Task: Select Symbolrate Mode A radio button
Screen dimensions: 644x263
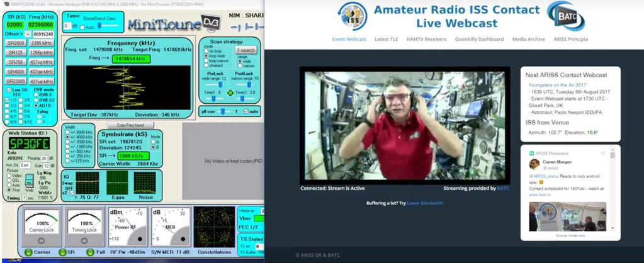Action: point(154,142)
